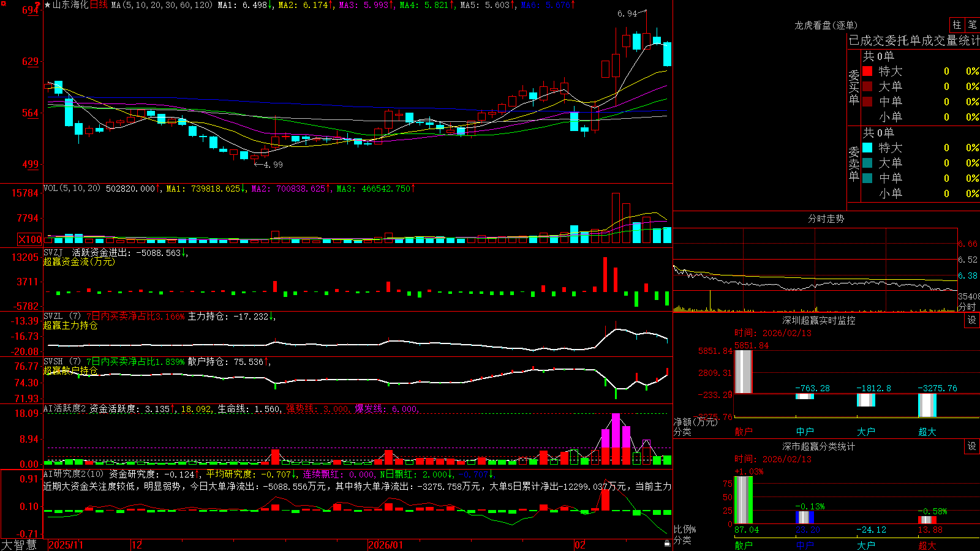Switch to 柱 bar view
Viewport: 980px width, 551px height.
pyautogui.click(x=957, y=24)
